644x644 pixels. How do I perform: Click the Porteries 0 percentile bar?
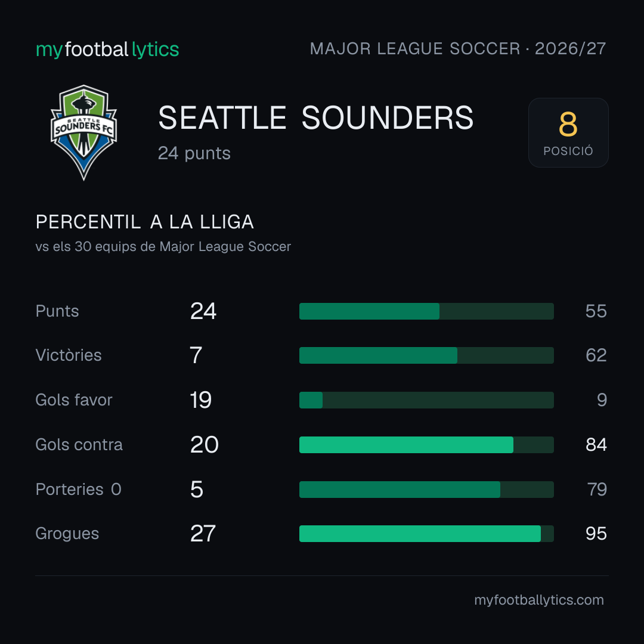point(426,490)
